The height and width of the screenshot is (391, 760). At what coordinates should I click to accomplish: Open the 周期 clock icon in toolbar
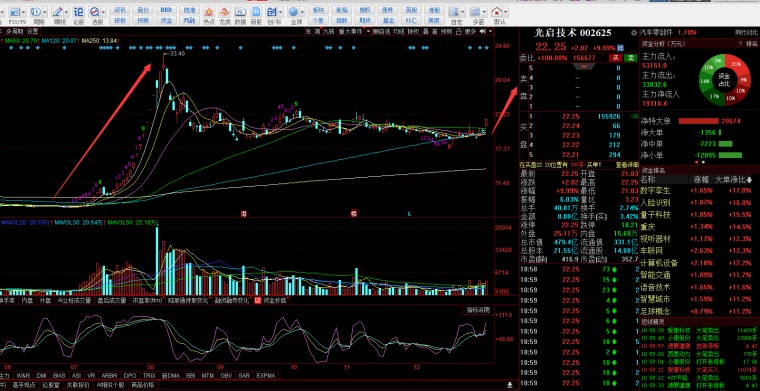click(x=35, y=12)
